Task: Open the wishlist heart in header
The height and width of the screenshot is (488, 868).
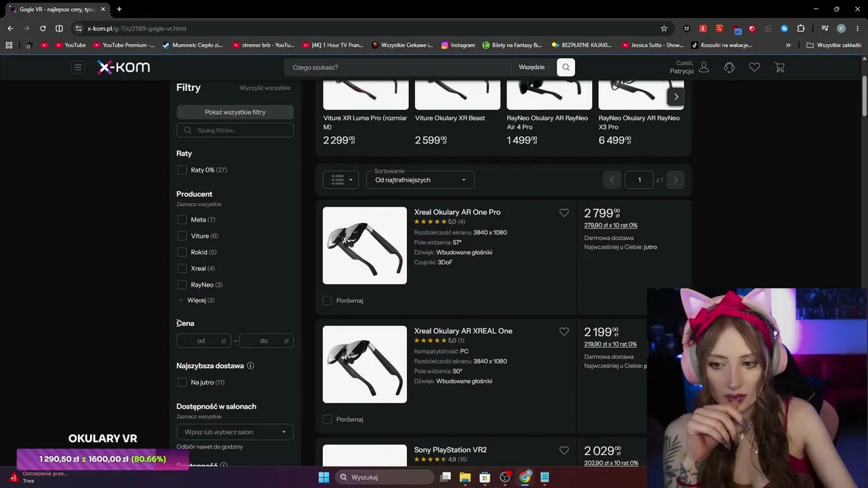Action: point(754,67)
